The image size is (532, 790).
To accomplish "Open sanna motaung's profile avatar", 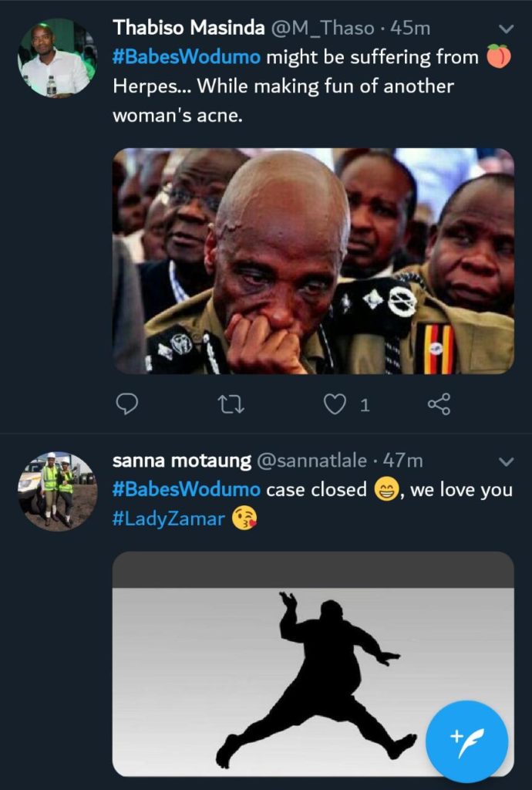I will (x=57, y=491).
